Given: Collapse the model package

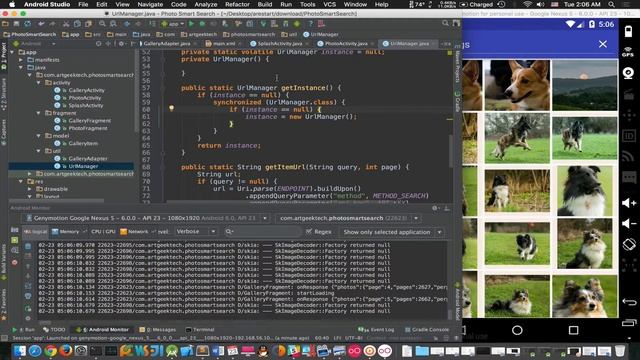Looking at the screenshot, I should tap(39, 136).
